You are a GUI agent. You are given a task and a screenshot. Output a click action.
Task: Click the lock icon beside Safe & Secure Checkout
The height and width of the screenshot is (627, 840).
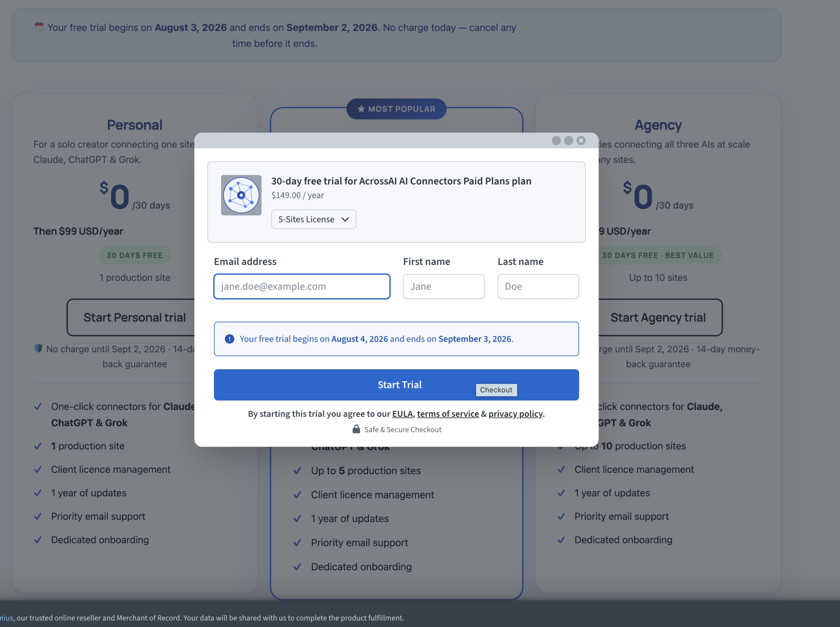point(356,429)
